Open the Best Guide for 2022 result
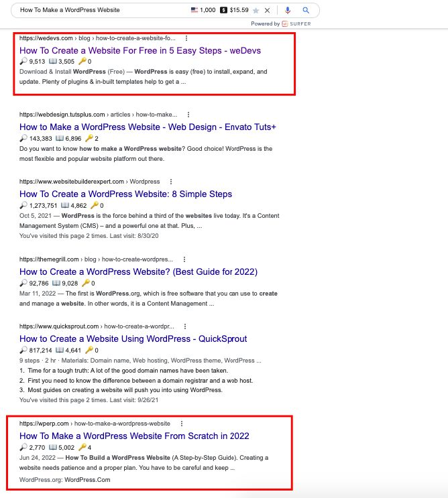Image resolution: width=448 pixels, height=498 pixels. [x=139, y=272]
